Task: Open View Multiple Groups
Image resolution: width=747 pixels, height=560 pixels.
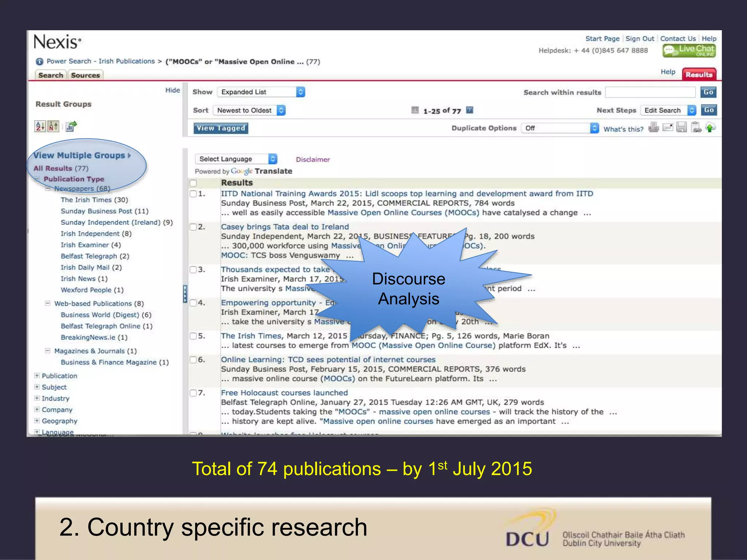Action: pyautogui.click(x=82, y=155)
